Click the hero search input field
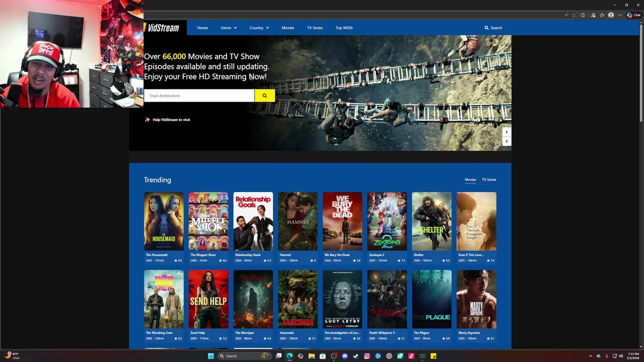Screen dimensions: 644x362 [199, 96]
